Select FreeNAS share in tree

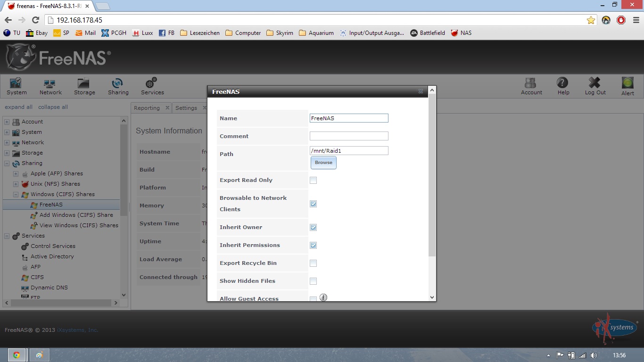51,205
